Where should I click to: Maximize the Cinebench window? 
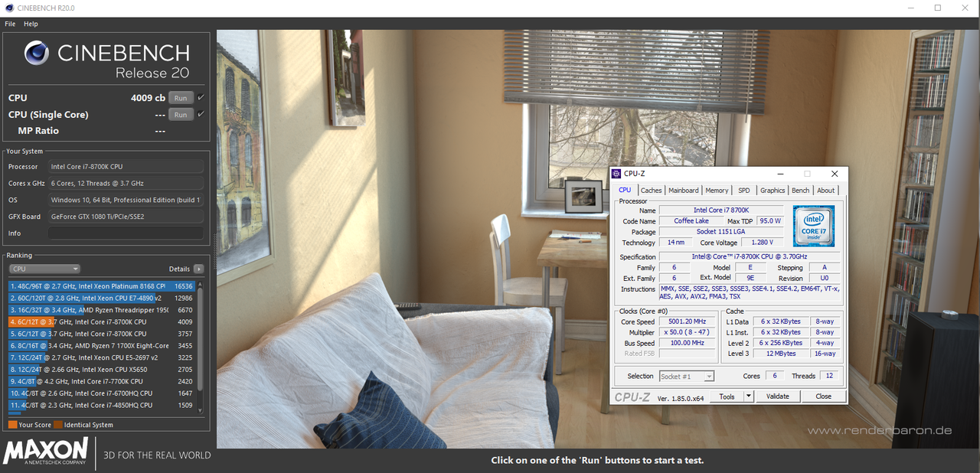point(938,8)
